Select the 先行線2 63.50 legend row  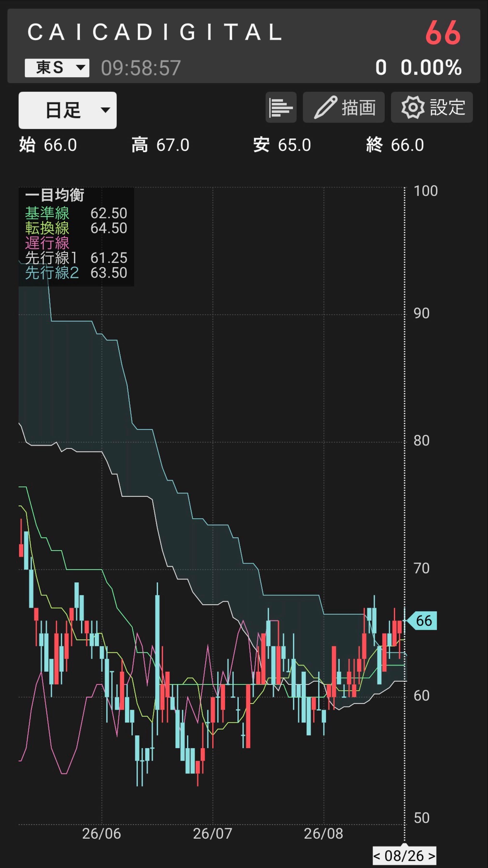76,273
